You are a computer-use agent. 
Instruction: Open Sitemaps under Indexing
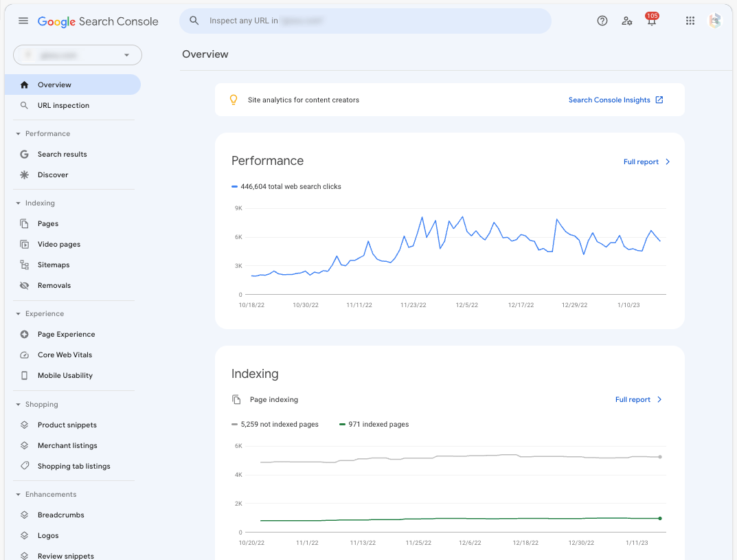tap(53, 265)
